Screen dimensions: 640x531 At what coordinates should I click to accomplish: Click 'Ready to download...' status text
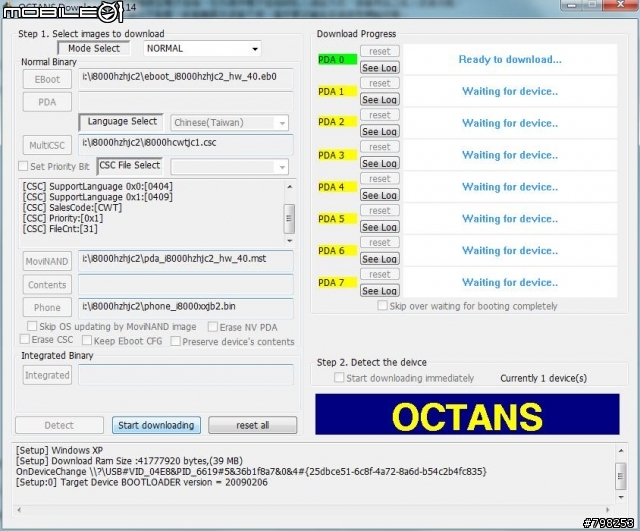[x=510, y=60]
